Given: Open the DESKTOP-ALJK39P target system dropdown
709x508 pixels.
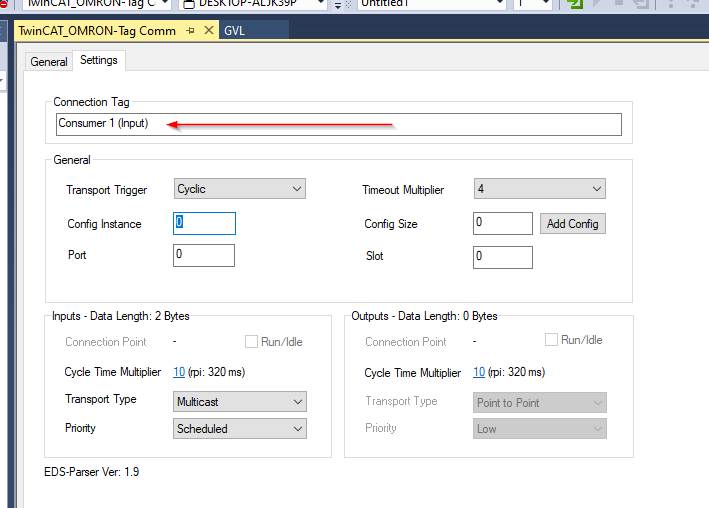Looking at the screenshot, I should [253, 4].
